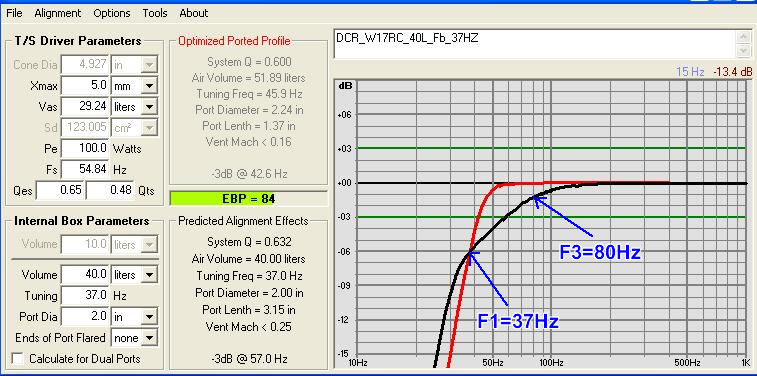Click the 'Optimized Ported Profile' heading

[x=235, y=42]
